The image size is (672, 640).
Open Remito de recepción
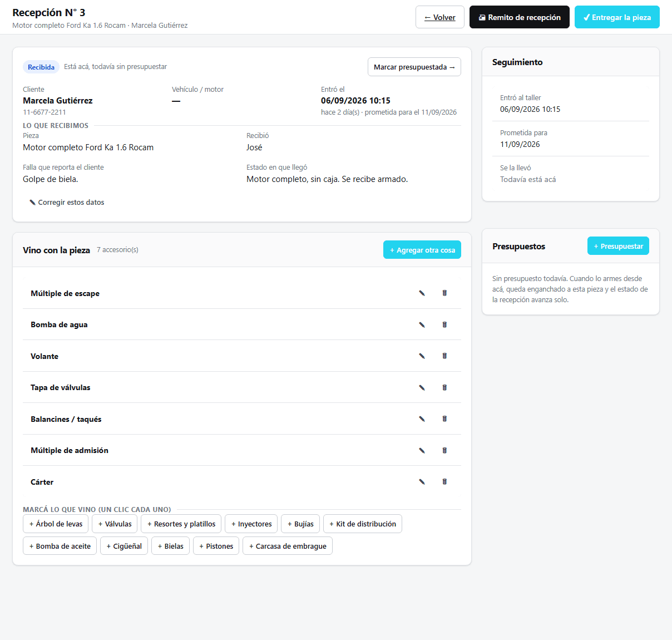(x=520, y=17)
